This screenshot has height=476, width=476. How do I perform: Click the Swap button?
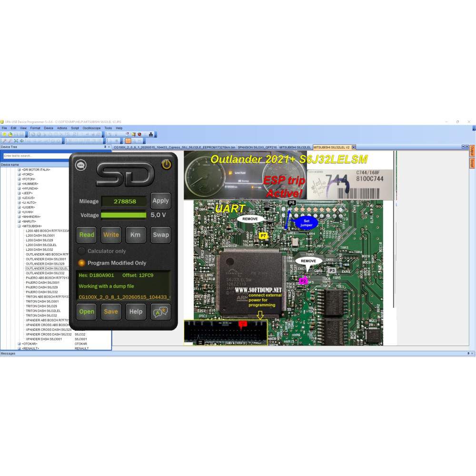(x=160, y=235)
